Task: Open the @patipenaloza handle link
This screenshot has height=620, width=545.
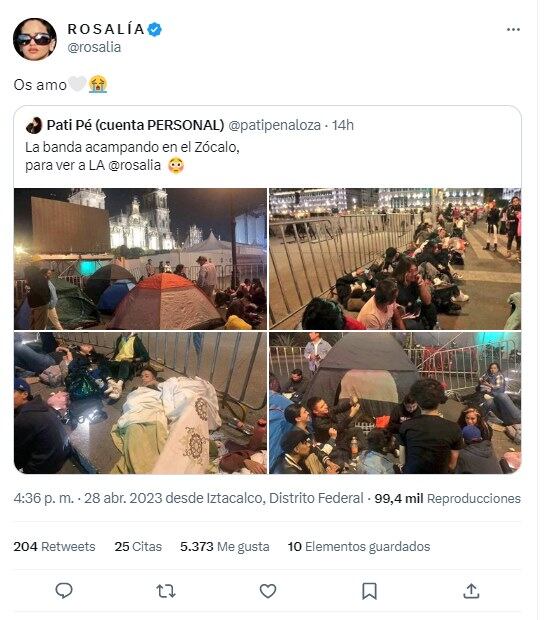Action: 274,125
